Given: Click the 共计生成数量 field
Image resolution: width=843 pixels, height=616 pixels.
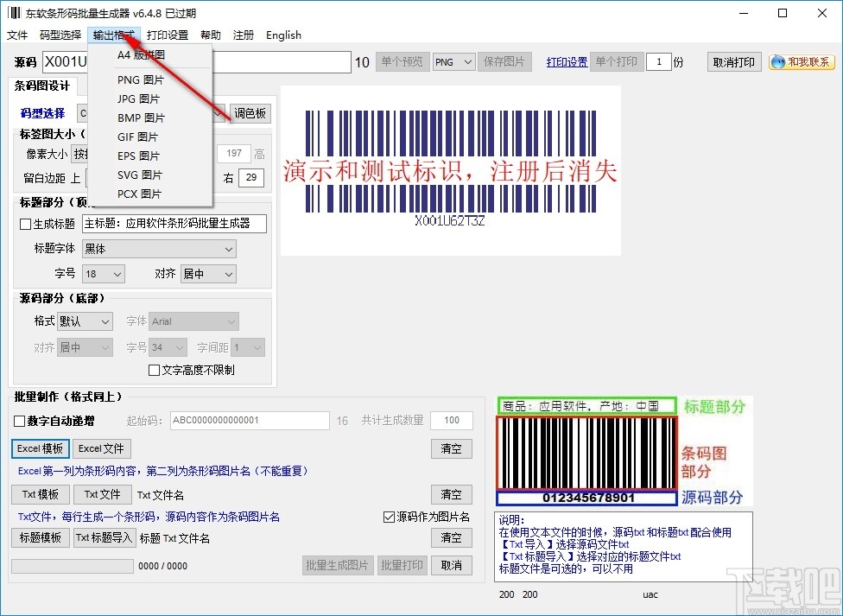Looking at the screenshot, I should pyautogui.click(x=452, y=421).
